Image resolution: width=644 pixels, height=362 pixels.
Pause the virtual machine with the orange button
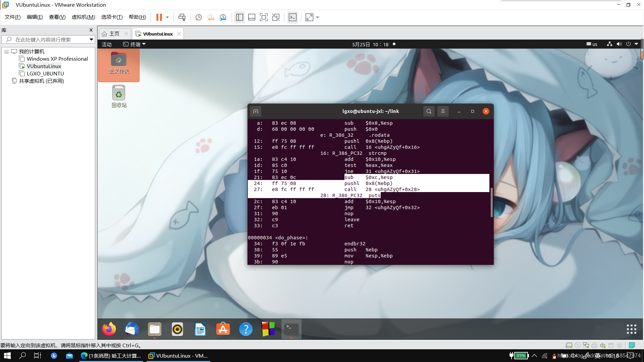point(159,17)
